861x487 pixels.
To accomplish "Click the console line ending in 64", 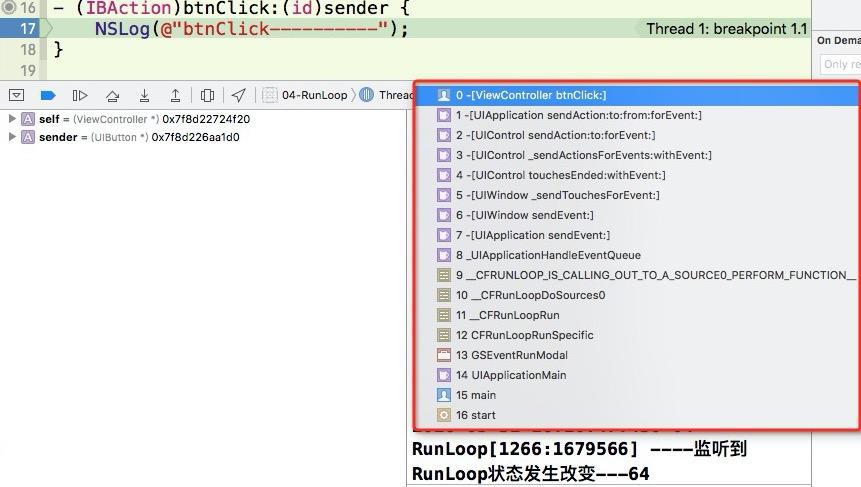I will click(530, 474).
